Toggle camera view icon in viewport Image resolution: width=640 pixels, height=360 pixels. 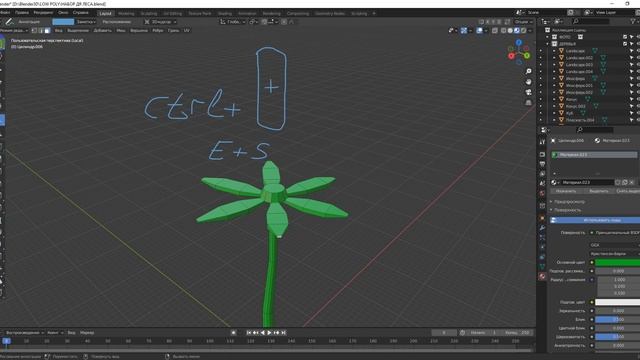(529, 92)
